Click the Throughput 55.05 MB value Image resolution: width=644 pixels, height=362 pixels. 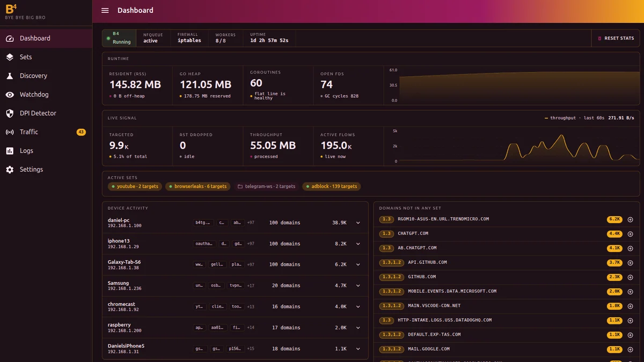pos(273,145)
